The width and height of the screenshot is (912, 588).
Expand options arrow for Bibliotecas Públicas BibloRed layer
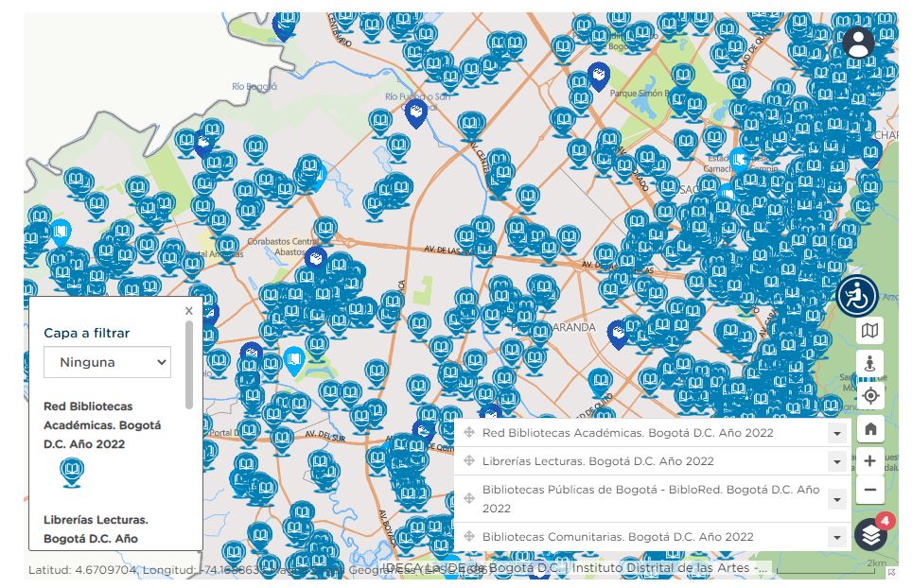(x=836, y=500)
